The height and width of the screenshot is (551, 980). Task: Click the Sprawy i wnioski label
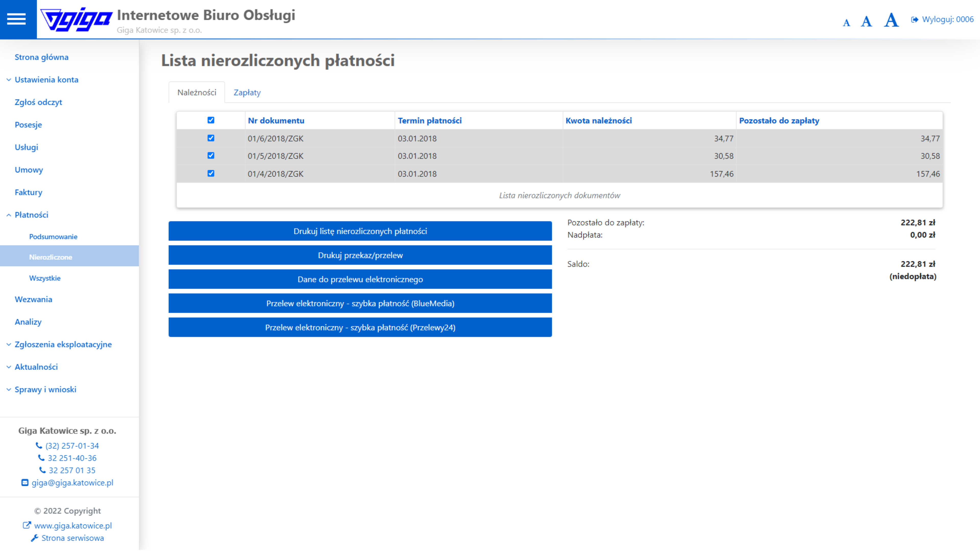pyautogui.click(x=45, y=390)
